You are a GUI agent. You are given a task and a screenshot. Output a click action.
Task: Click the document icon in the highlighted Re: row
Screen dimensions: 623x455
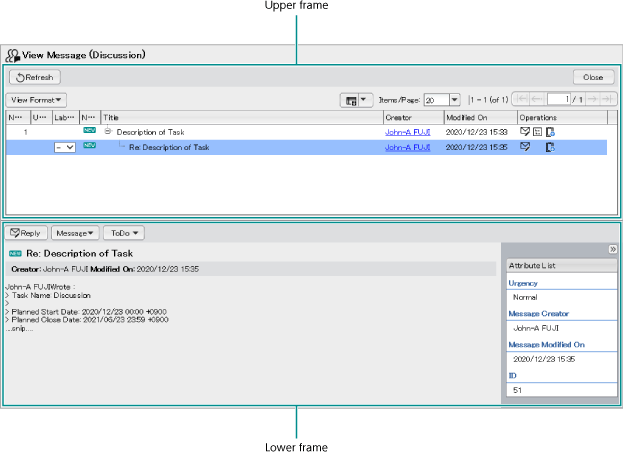pos(549,147)
